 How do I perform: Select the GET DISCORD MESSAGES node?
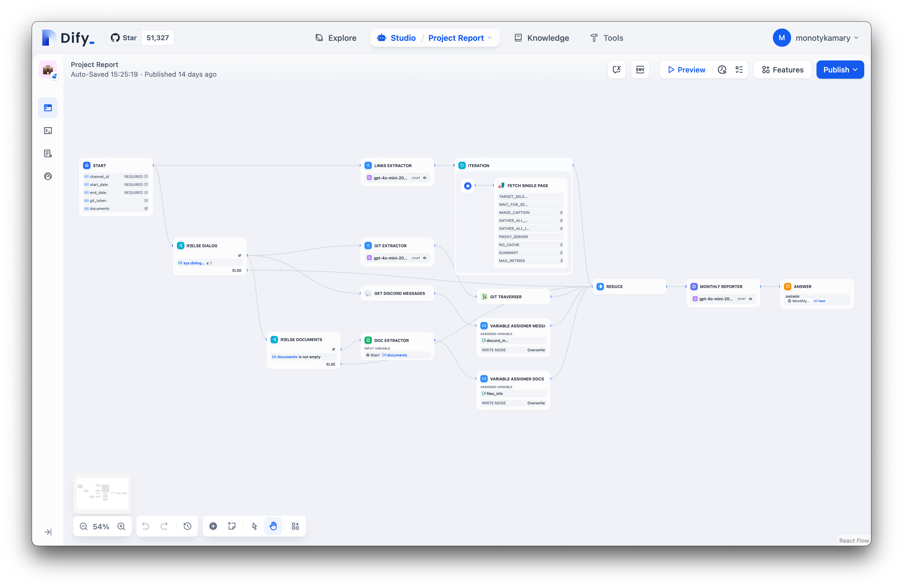pyautogui.click(x=397, y=293)
